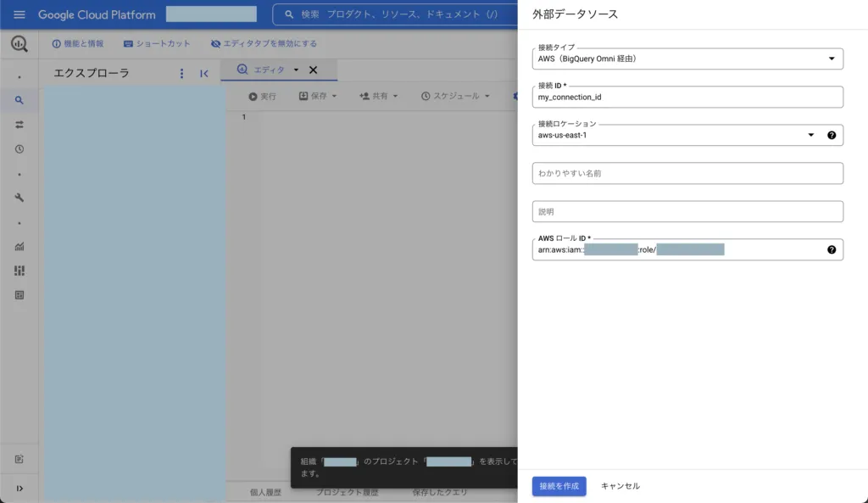Click the project selector in top bar
Screen dimensions: 868x503
click(211, 14)
